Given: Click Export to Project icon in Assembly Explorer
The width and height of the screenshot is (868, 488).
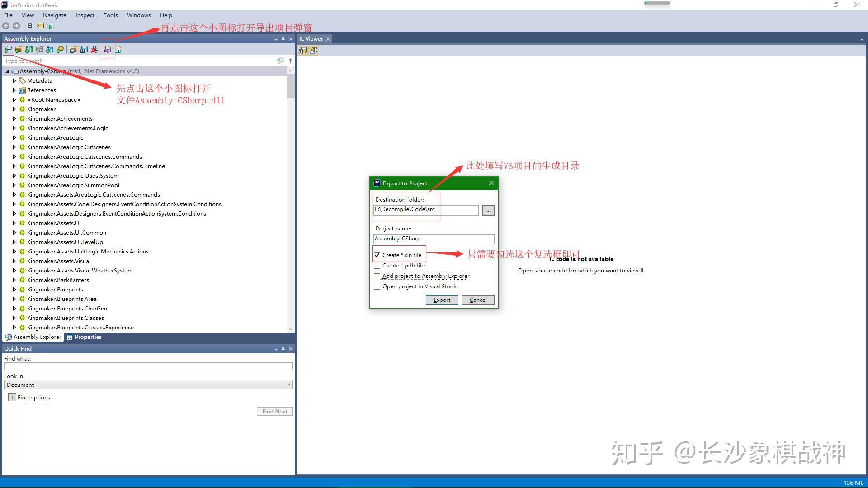Looking at the screenshot, I should click(x=108, y=50).
